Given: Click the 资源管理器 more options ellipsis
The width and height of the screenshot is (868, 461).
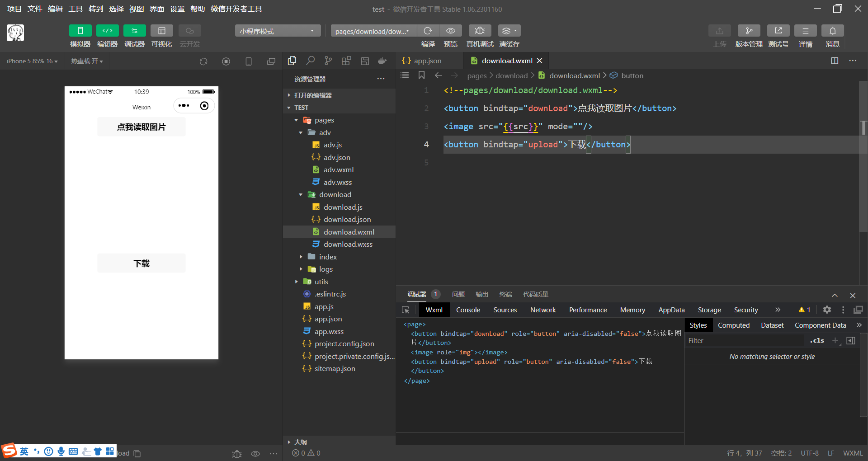Looking at the screenshot, I should pos(381,79).
